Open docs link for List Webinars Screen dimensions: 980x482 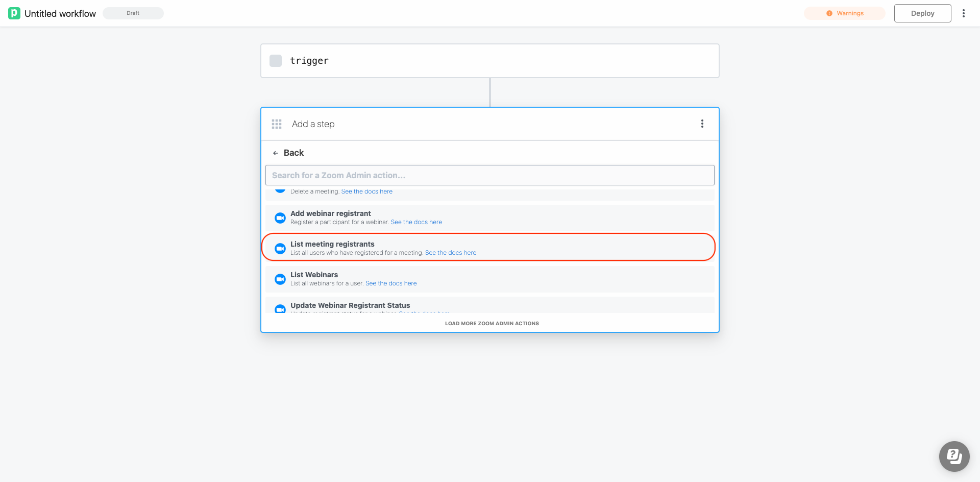[x=391, y=283]
